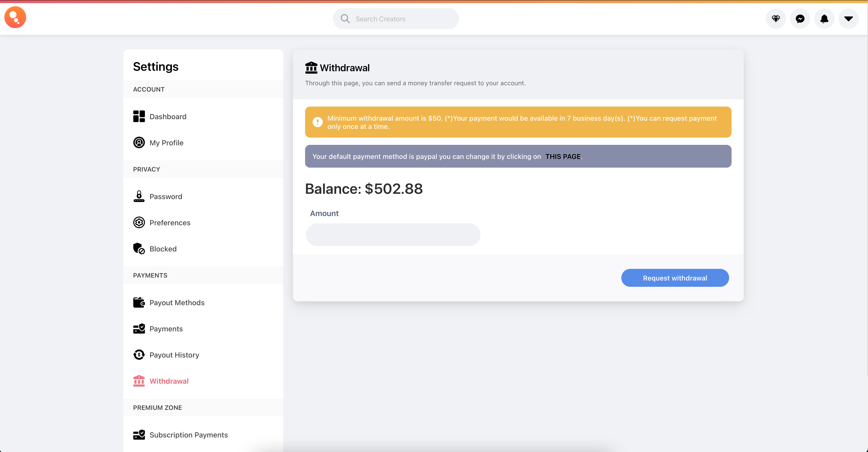
Task: Select Withdrawal in the sidebar
Action: click(x=169, y=381)
